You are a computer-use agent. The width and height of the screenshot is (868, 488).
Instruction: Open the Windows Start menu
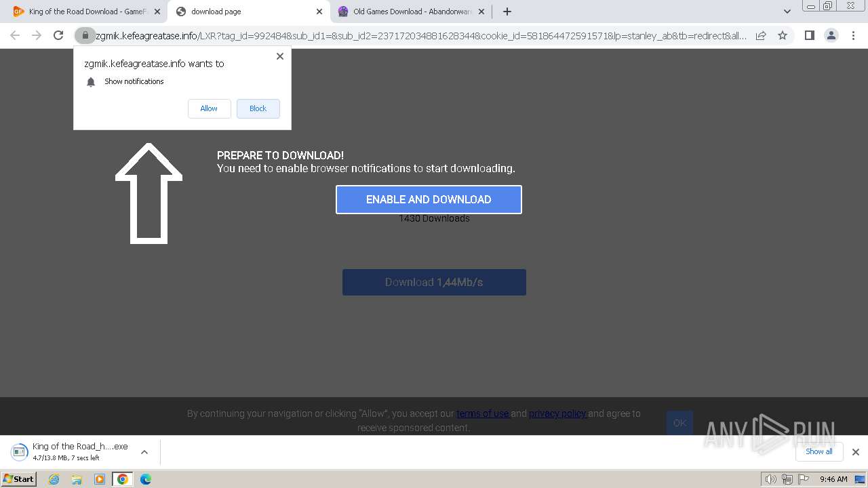18,479
